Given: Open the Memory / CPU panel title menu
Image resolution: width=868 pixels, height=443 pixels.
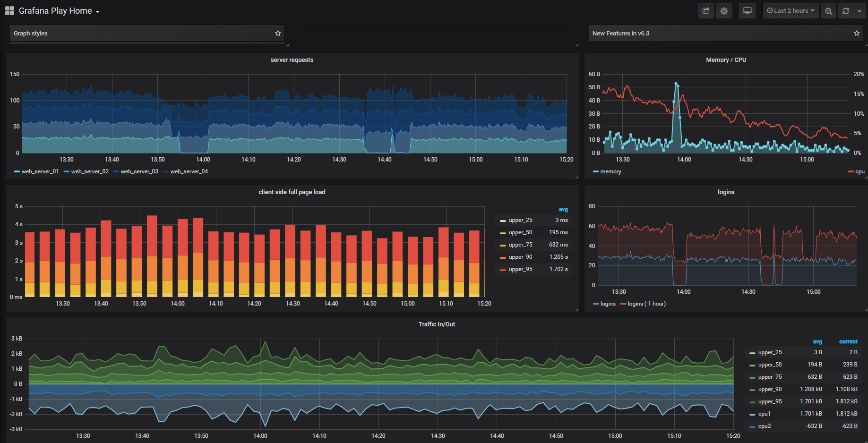Looking at the screenshot, I should click(726, 60).
